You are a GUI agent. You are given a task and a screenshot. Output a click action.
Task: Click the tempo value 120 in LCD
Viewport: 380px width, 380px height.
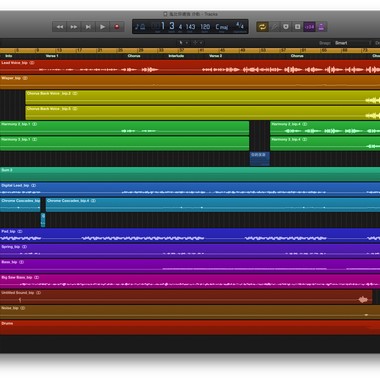coord(205,27)
